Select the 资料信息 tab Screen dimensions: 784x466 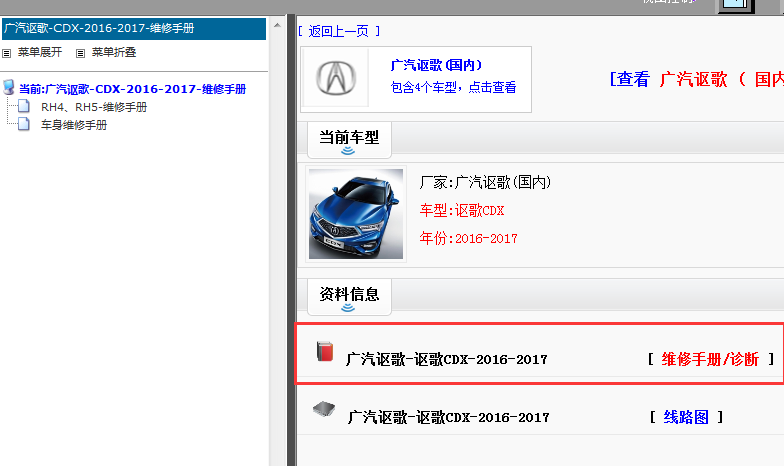tap(349, 296)
